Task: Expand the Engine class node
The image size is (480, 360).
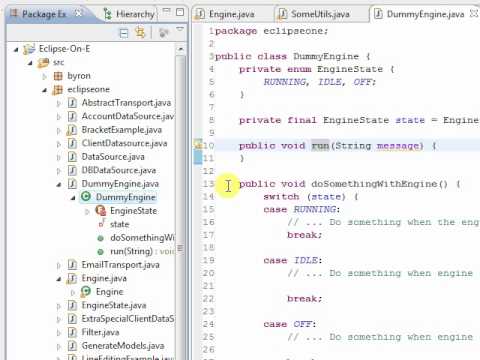Action: [73, 292]
